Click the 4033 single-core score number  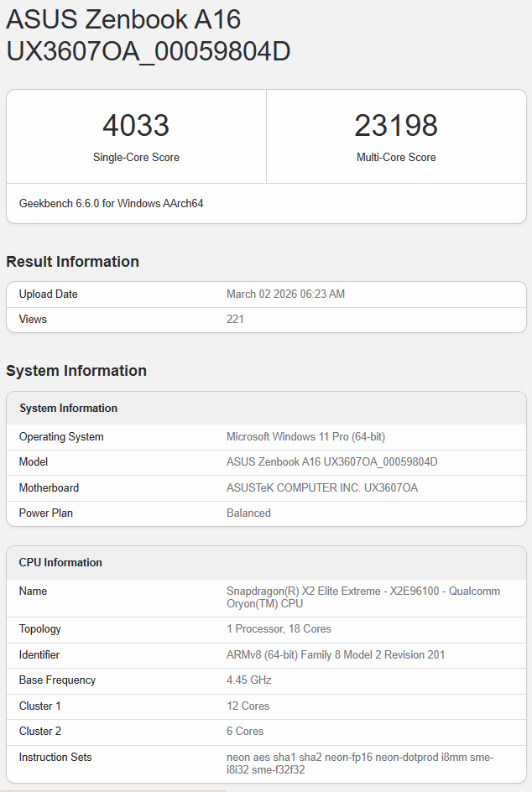[136, 126]
